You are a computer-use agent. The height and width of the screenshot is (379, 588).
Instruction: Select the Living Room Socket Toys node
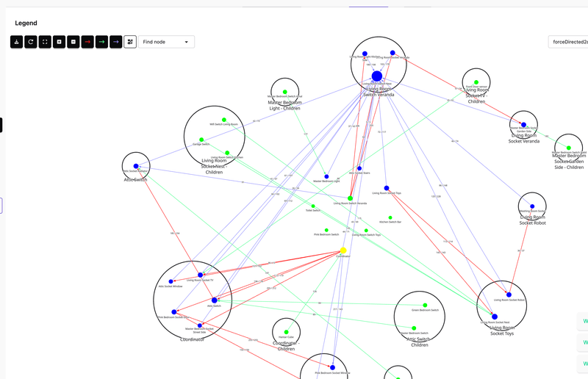click(x=387, y=188)
